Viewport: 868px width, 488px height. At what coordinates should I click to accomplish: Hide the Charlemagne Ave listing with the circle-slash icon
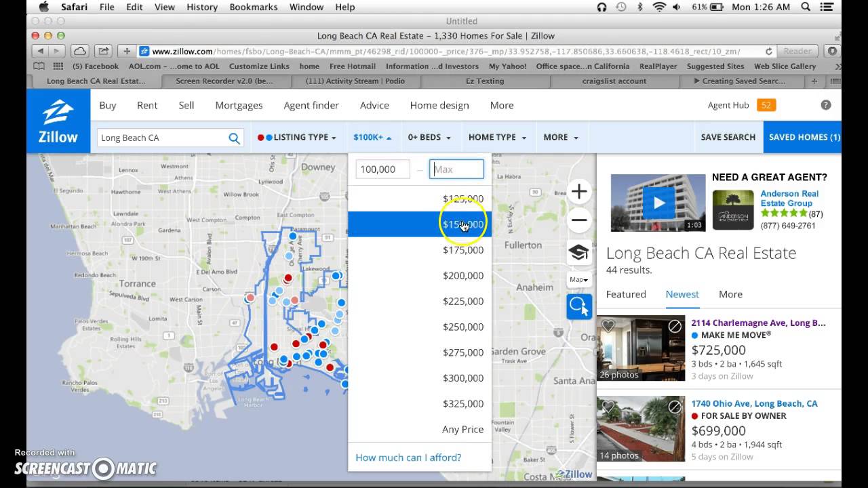(x=675, y=327)
